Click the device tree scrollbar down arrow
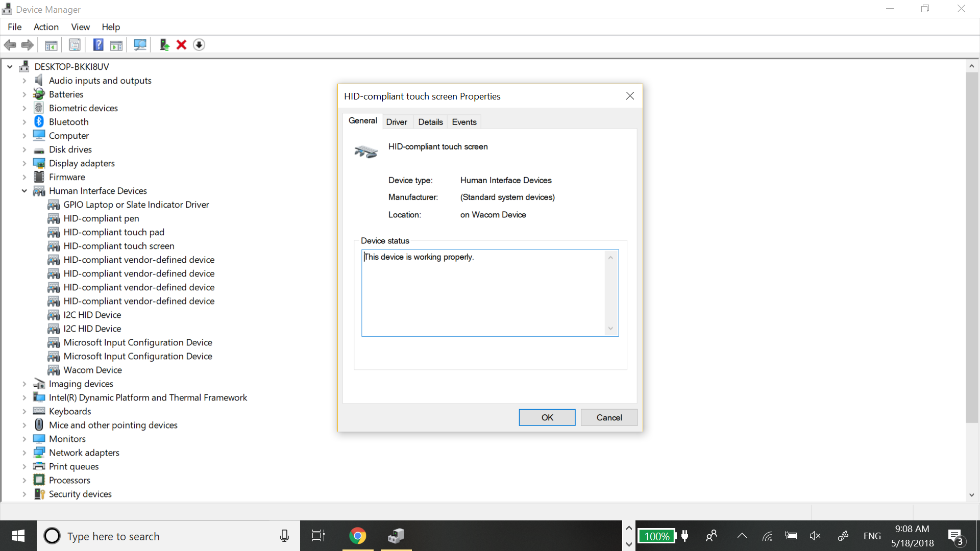 point(971,495)
